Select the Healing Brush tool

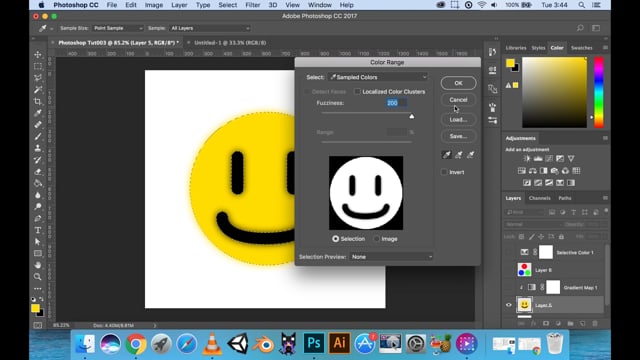tap(38, 124)
